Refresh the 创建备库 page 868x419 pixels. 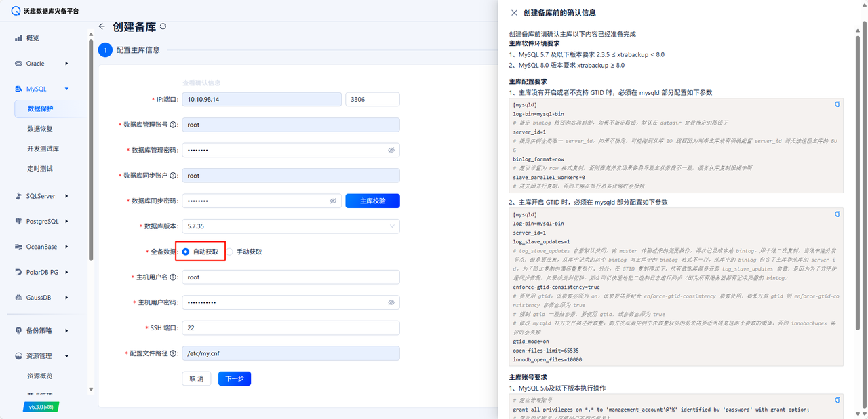[x=163, y=26]
